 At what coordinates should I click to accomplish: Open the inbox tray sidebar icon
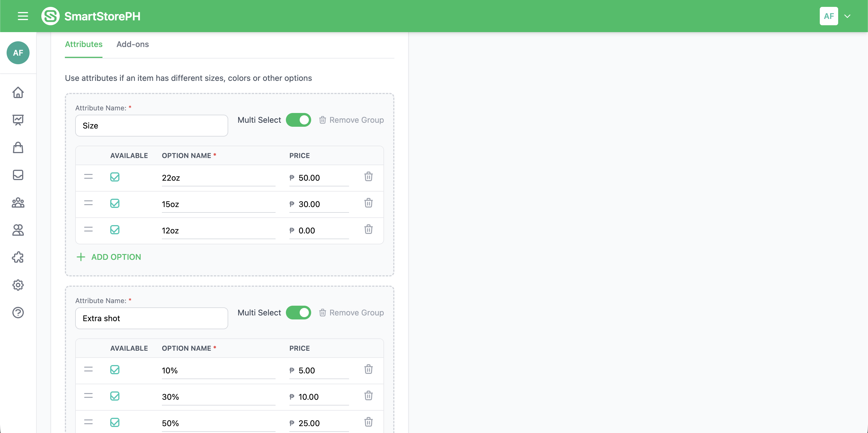click(18, 175)
